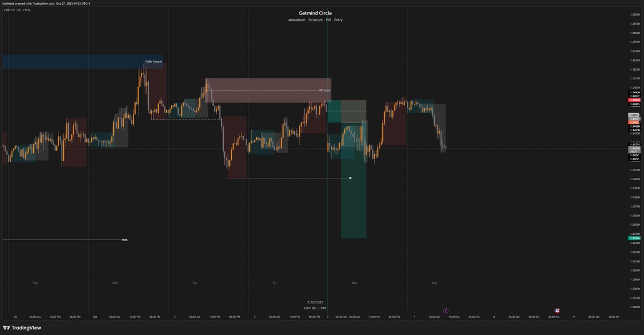
Task: Click the TradingView logo
Action: click(x=22, y=327)
